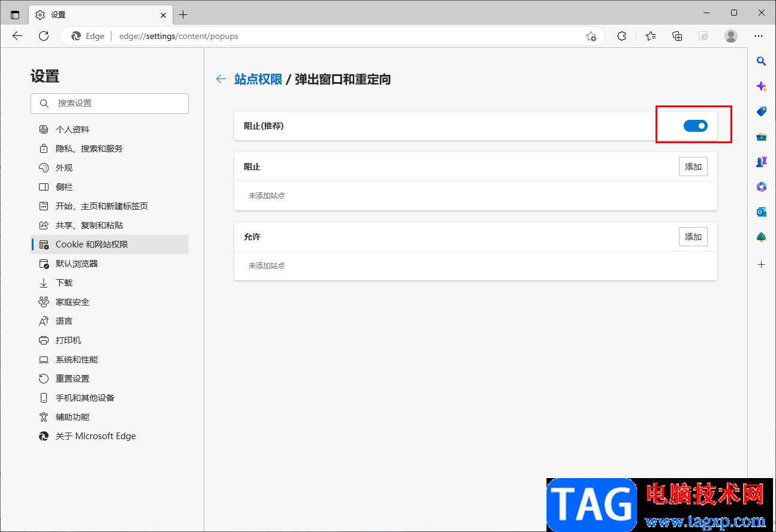Add a site to sidebar with plus
Screen dimensions: 776x532
click(762, 264)
